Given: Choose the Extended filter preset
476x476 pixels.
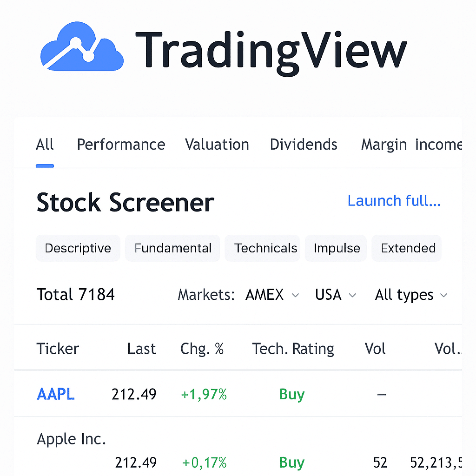Looking at the screenshot, I should (406, 248).
